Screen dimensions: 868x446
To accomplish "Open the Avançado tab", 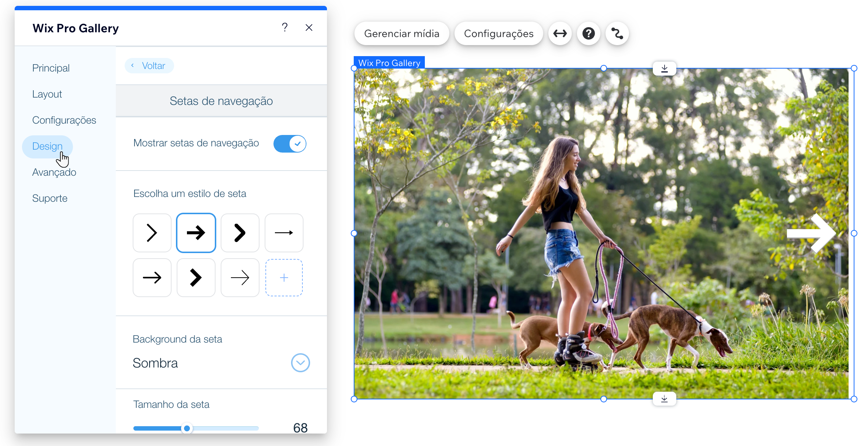I will pyautogui.click(x=54, y=172).
